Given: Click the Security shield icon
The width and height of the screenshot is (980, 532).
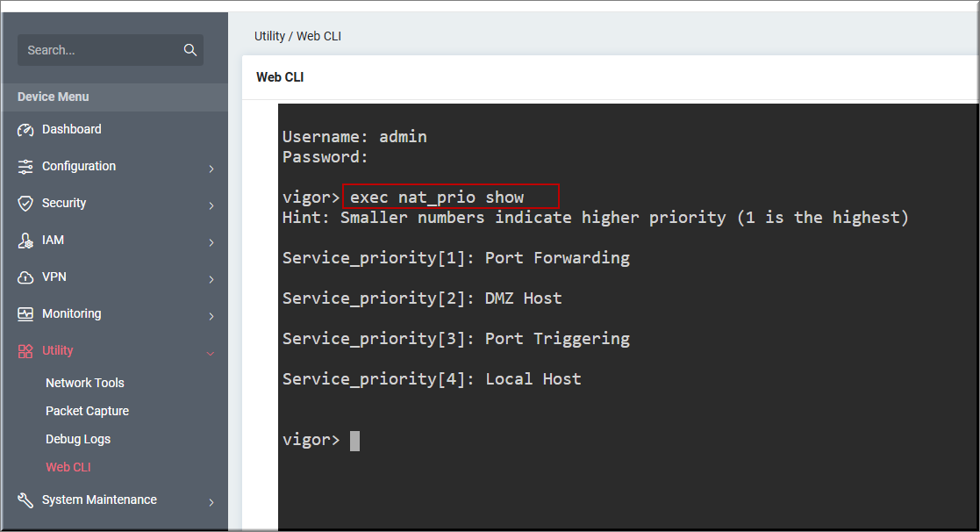Looking at the screenshot, I should (x=25, y=204).
